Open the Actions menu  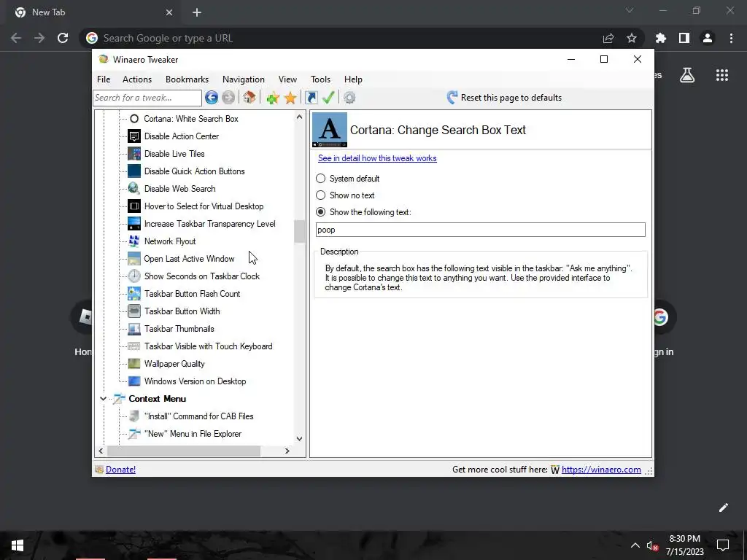coord(137,79)
